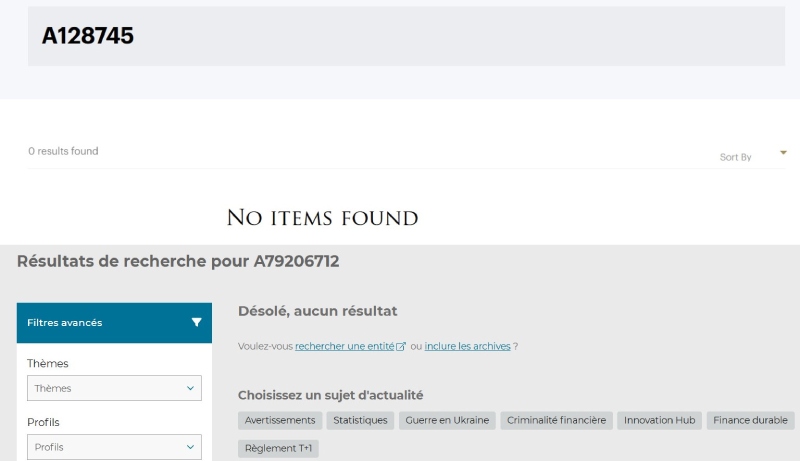This screenshot has height=461, width=800.
Task: Focus the search field containing A128745
Action: [406, 36]
